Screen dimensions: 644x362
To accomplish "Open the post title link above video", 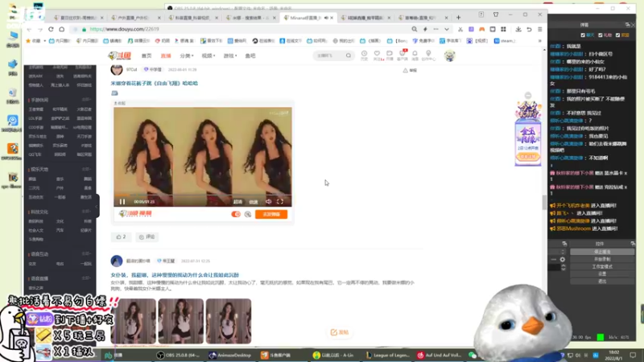I will pyautogui.click(x=154, y=84).
